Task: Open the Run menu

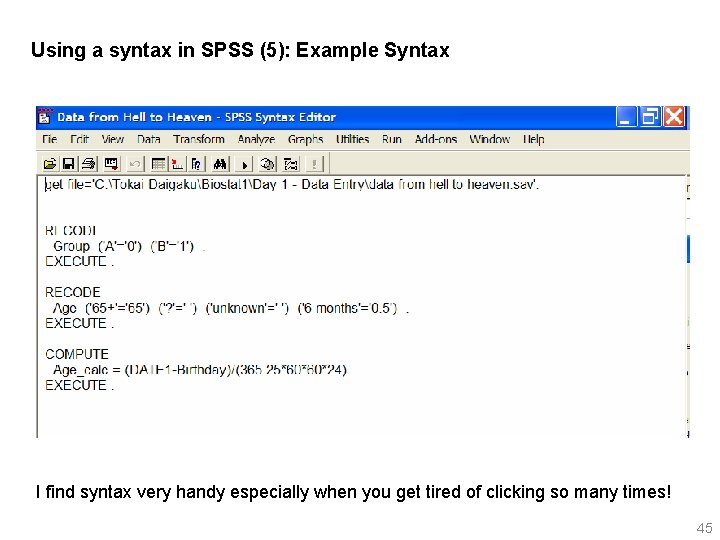Action: tap(392, 139)
